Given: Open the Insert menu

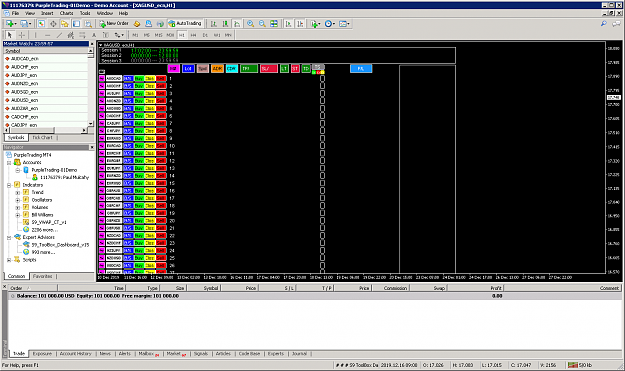Looking at the screenshot, I should coord(47,13).
